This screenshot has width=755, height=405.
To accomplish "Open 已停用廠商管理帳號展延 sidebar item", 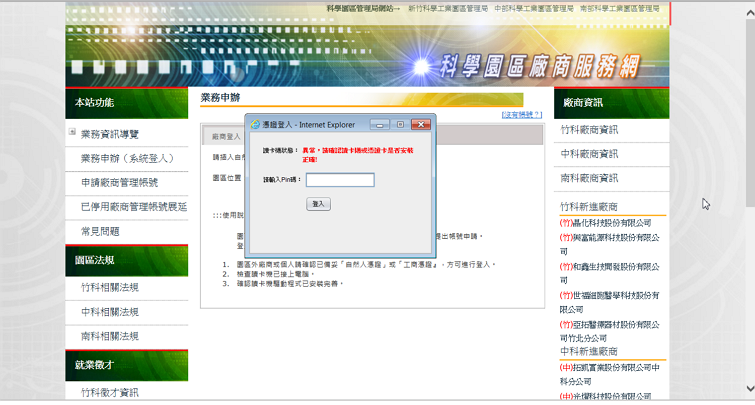I will coord(134,207).
